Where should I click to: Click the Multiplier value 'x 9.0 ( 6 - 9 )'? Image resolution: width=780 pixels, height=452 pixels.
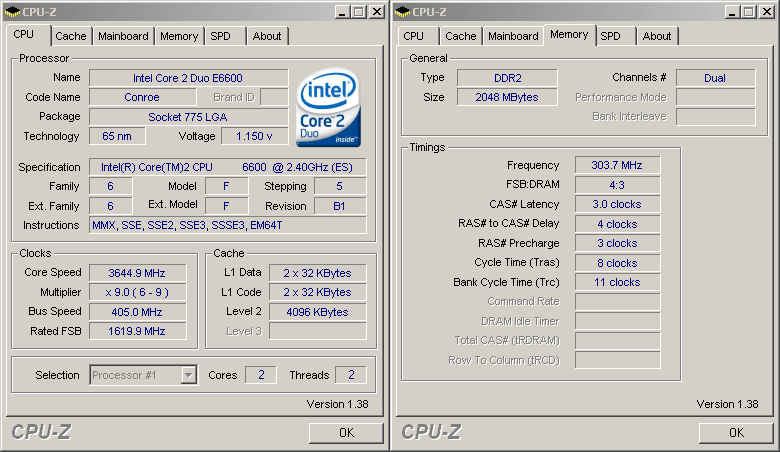pos(137,292)
